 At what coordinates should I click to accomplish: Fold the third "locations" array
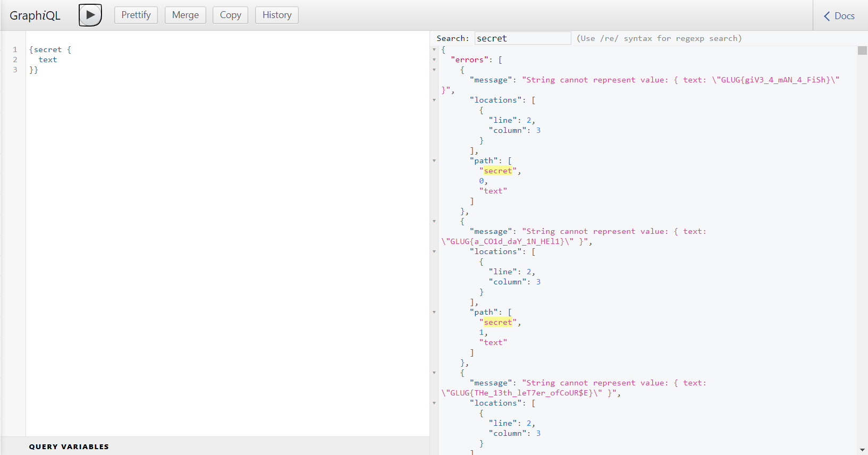coord(434,403)
